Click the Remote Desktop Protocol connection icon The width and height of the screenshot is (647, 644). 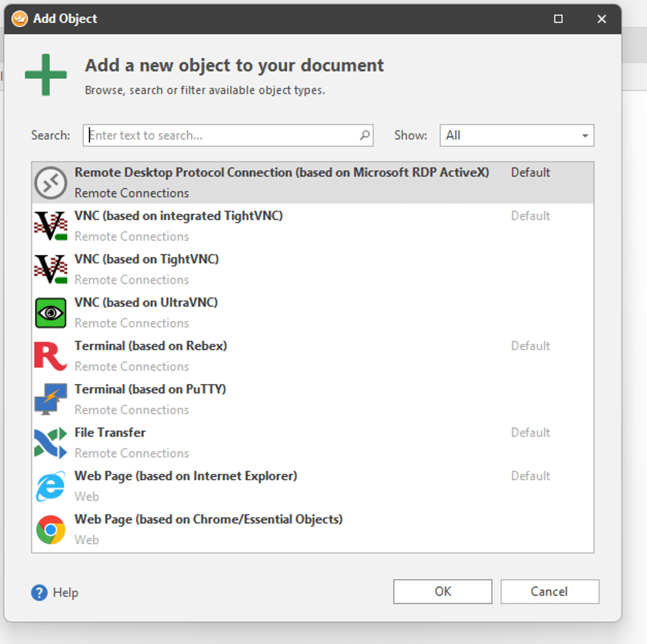point(50,183)
